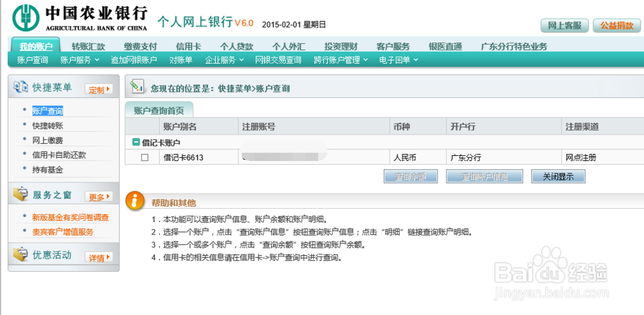Click 网银交易查询 in the submenu bar
This screenshot has width=644, height=315.
click(278, 60)
